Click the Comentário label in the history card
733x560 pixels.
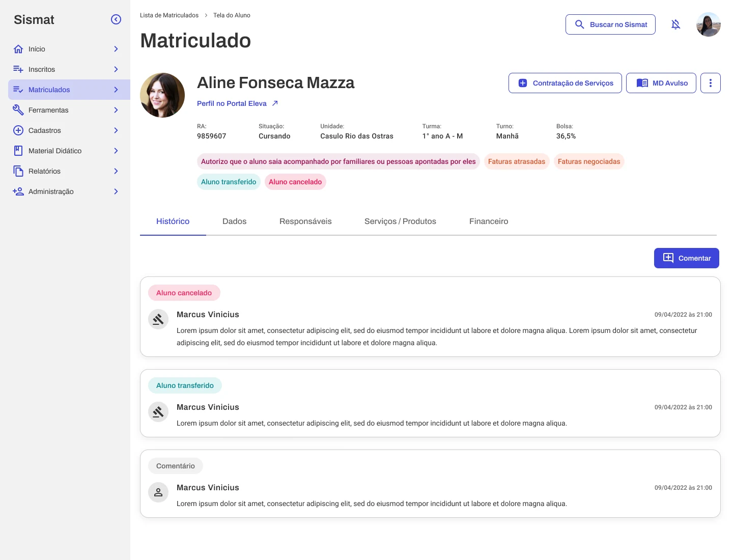click(176, 466)
